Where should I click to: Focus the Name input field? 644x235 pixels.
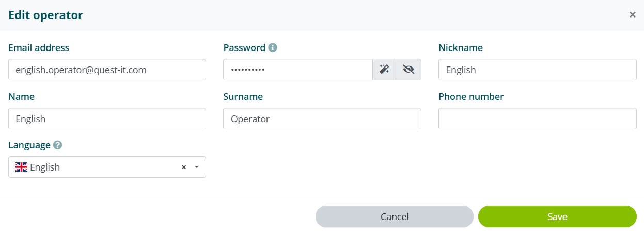click(x=107, y=119)
